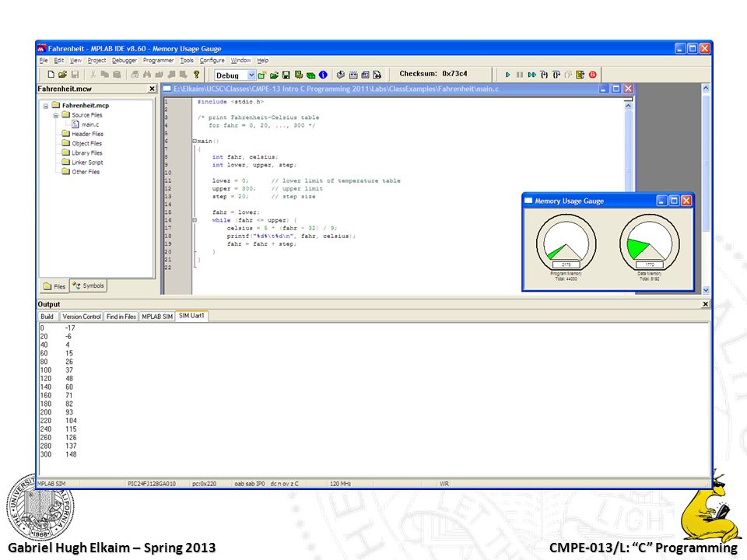Click the blue info circle icon

tap(323, 75)
